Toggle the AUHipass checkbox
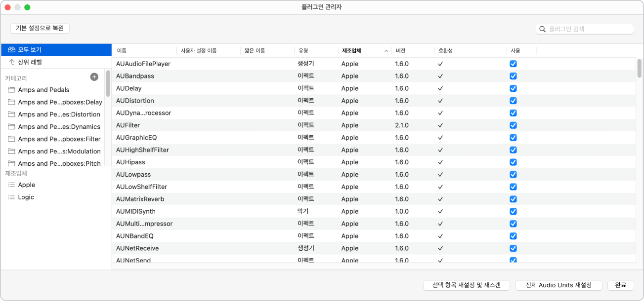The width and height of the screenshot is (644, 302). [513, 162]
